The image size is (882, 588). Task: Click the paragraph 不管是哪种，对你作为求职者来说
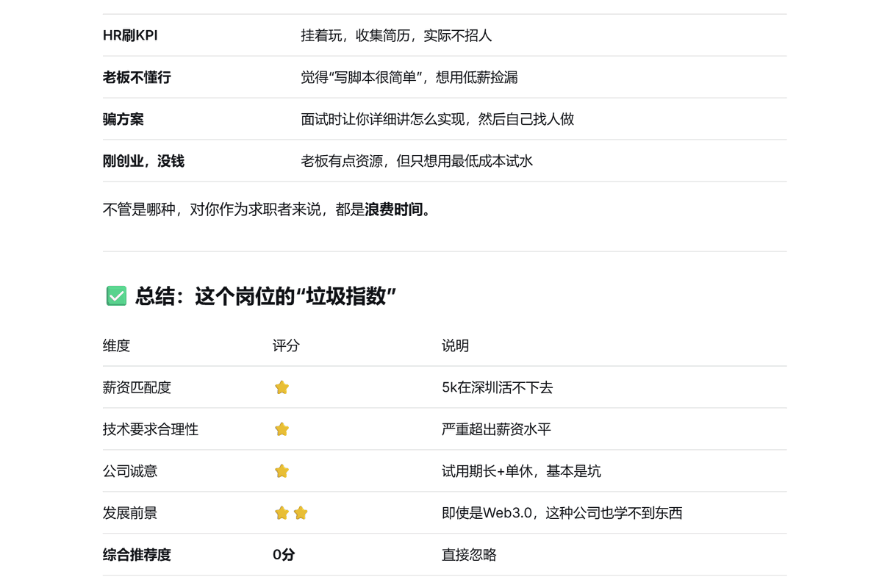pos(268,209)
